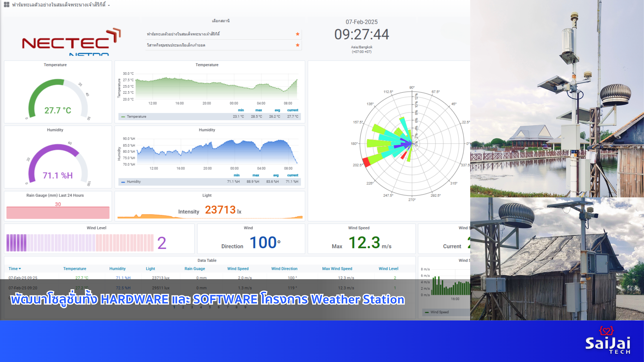Toggle Humidity series in graph legend
Viewport: 644px width, 362px height.
(x=134, y=182)
